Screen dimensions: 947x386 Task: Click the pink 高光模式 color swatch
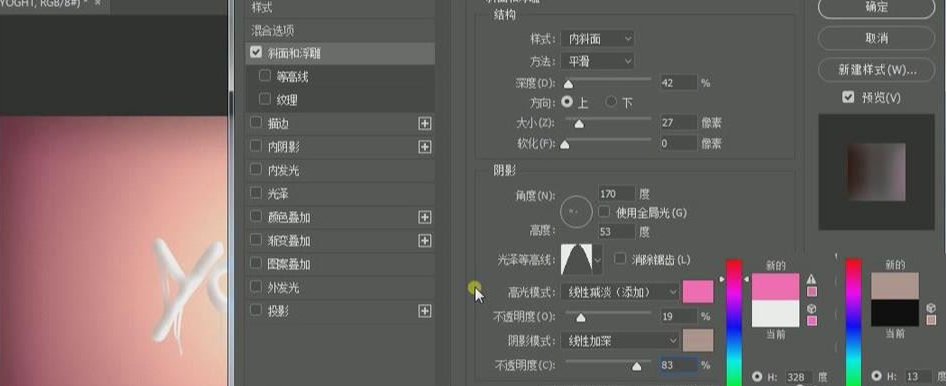pyautogui.click(x=698, y=292)
